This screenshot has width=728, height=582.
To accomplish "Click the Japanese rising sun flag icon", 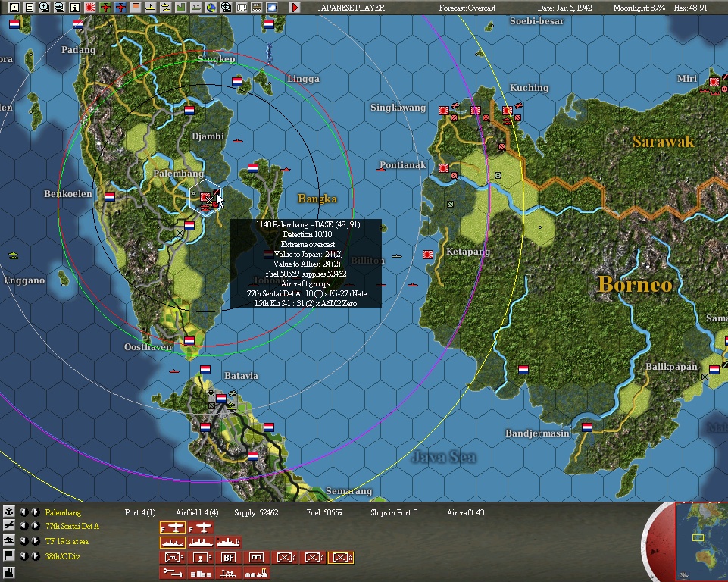I will (90, 8).
